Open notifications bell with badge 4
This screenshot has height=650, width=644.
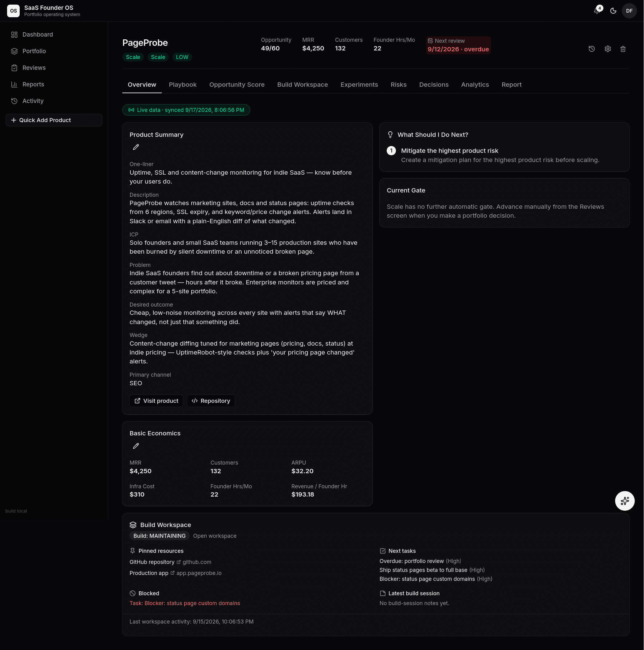[x=597, y=11]
